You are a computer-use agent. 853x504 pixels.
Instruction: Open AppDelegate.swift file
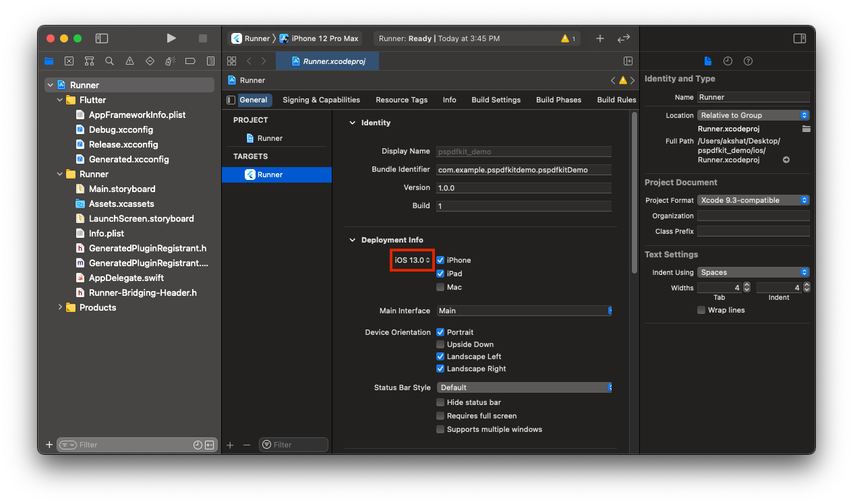pyautogui.click(x=126, y=278)
